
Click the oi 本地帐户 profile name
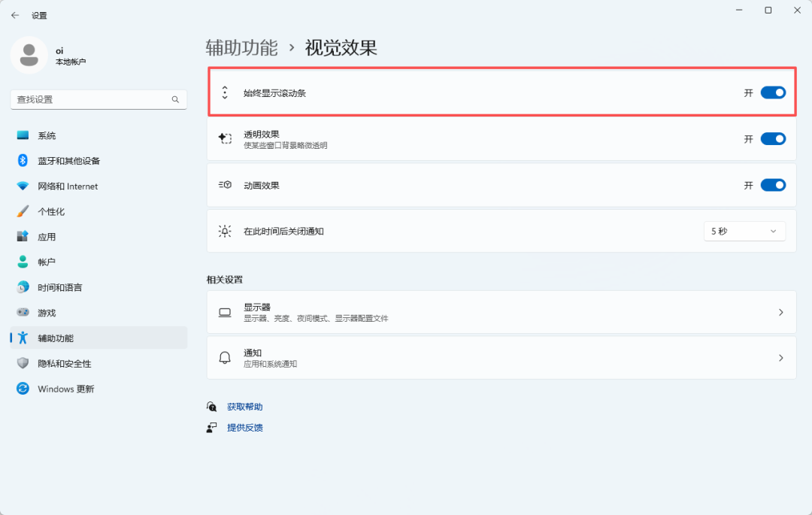pos(71,56)
